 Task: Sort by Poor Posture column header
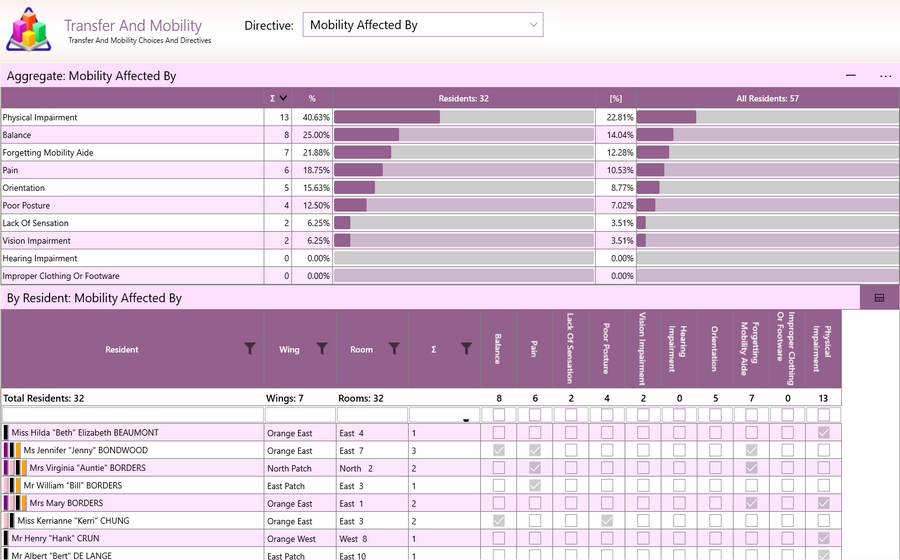point(606,349)
